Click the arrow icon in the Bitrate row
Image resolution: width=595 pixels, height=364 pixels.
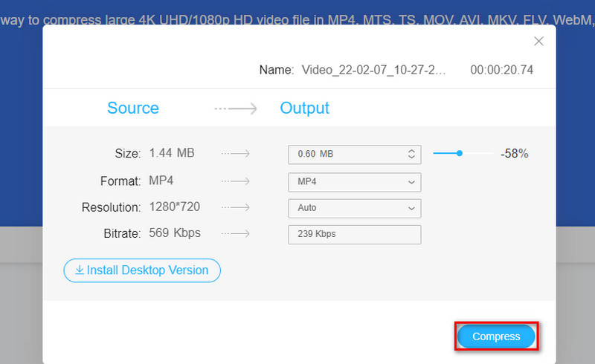click(235, 234)
